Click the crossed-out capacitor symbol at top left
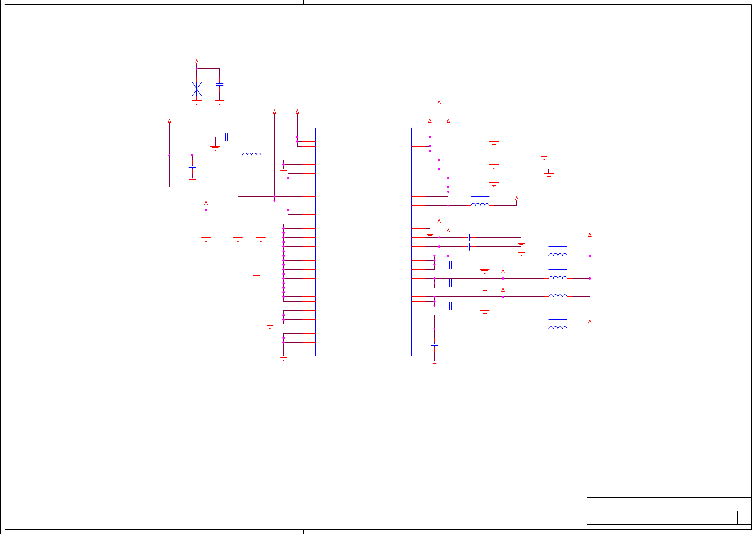Viewport: 756px width, 534px height. (196, 89)
